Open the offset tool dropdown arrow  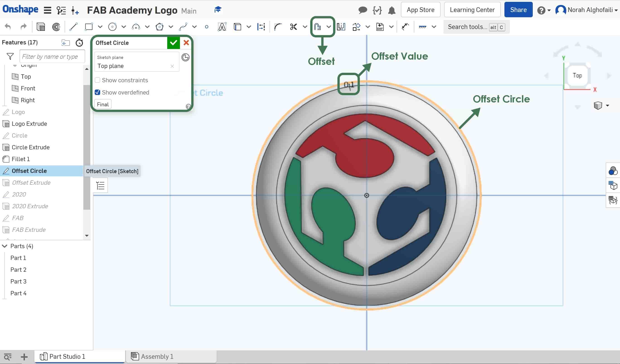tap(329, 27)
